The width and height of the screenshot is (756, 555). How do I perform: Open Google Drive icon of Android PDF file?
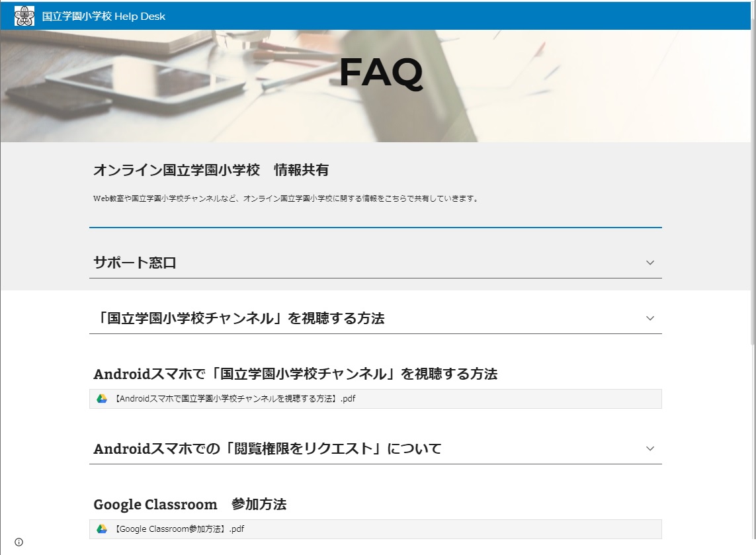click(x=102, y=399)
